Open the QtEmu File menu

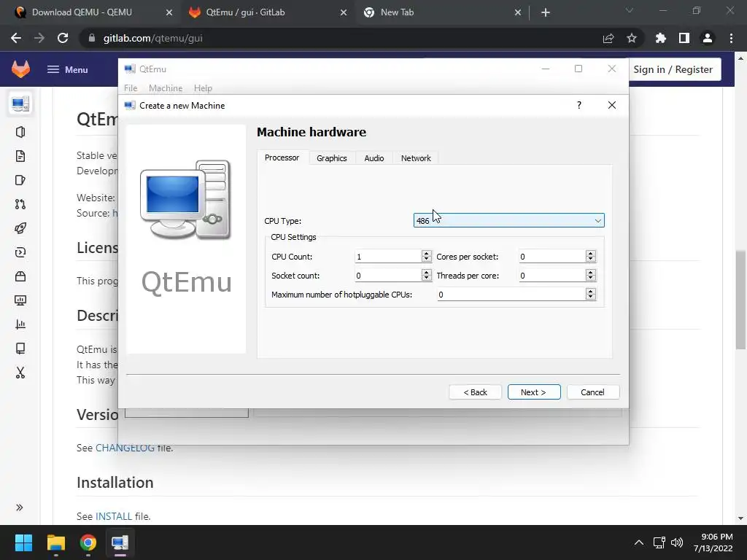[x=131, y=88]
